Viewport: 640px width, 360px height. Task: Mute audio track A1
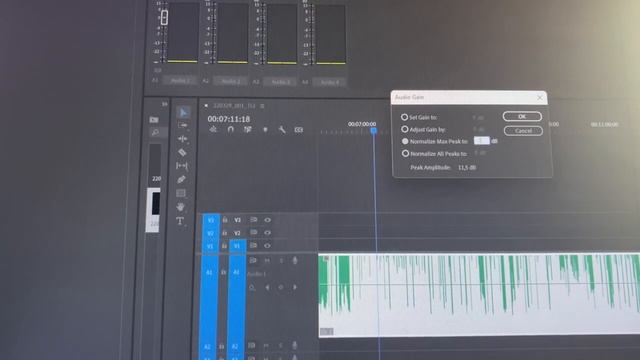click(x=267, y=260)
